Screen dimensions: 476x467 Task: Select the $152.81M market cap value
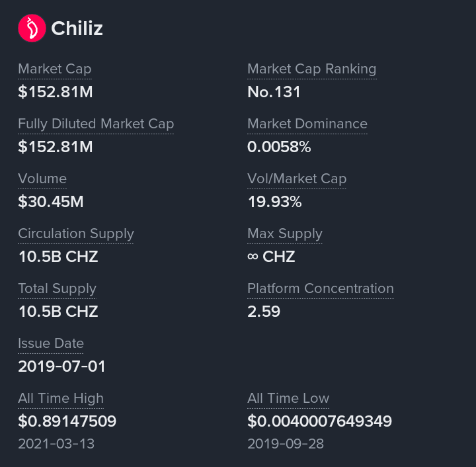click(56, 92)
